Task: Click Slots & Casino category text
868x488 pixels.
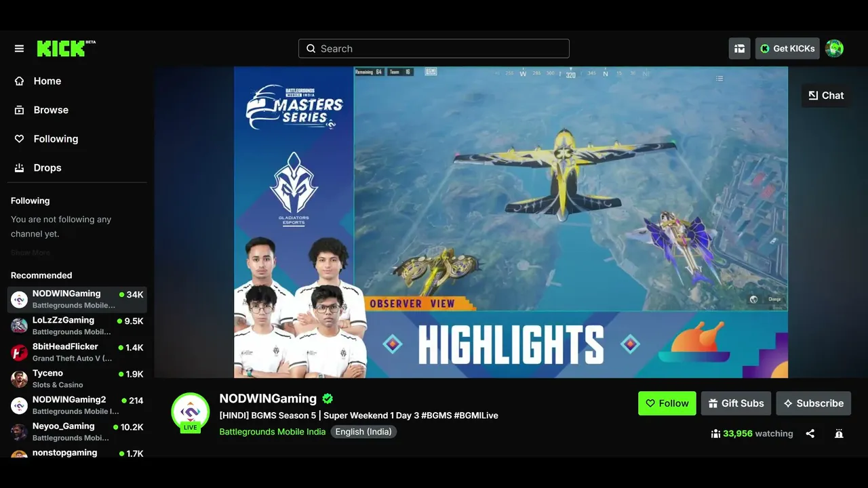Action: [58, 385]
